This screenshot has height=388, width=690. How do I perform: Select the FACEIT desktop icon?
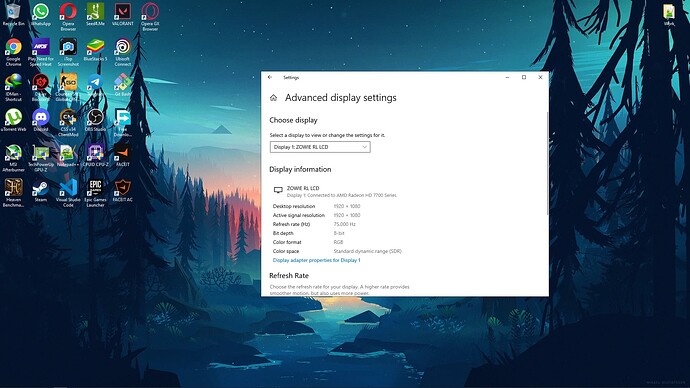(123, 156)
